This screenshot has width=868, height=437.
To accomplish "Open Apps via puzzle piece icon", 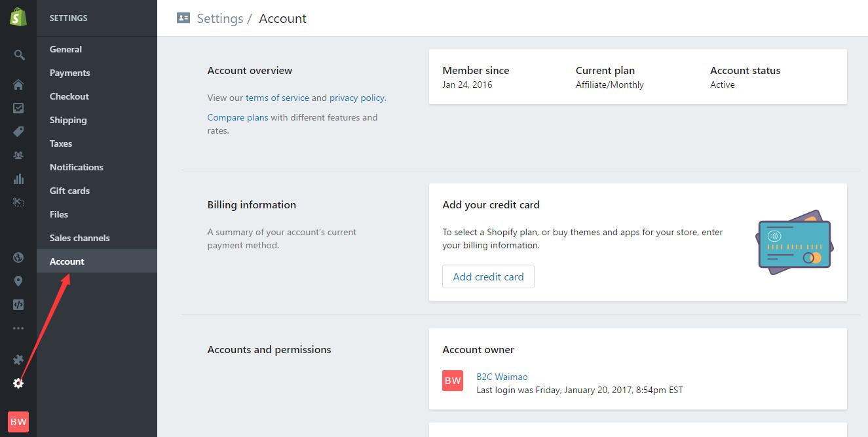I will pyautogui.click(x=18, y=360).
